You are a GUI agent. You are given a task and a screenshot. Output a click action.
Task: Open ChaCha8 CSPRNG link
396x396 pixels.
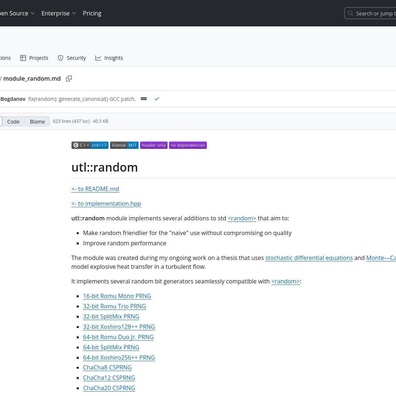(107, 368)
